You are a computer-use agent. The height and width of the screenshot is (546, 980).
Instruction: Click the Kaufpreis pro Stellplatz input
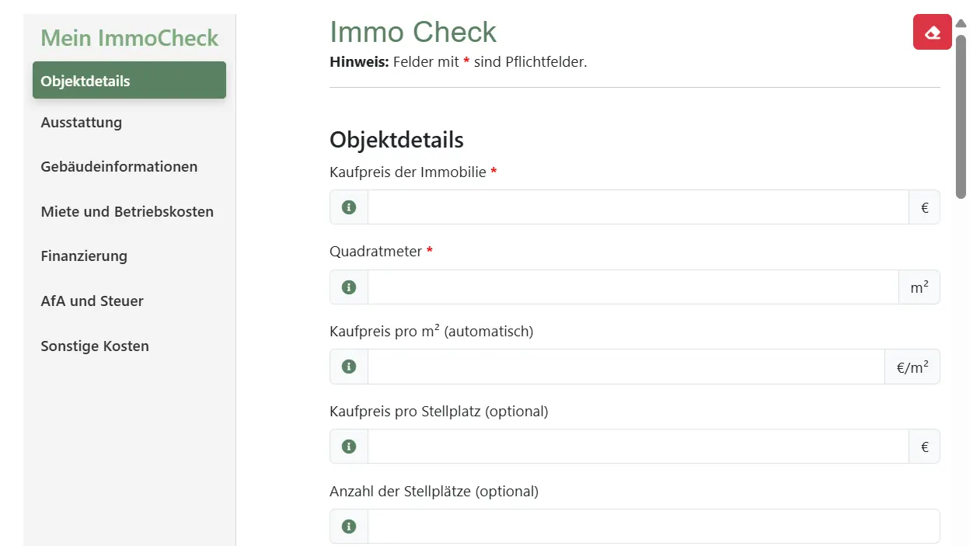(x=637, y=447)
